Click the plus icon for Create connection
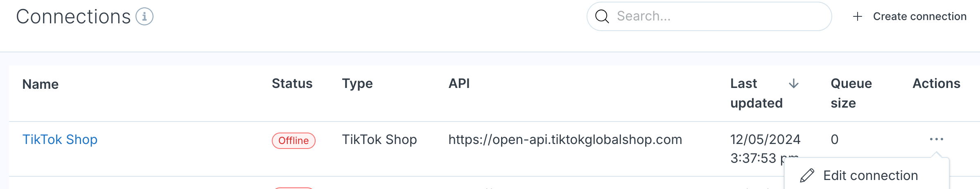 (x=858, y=16)
